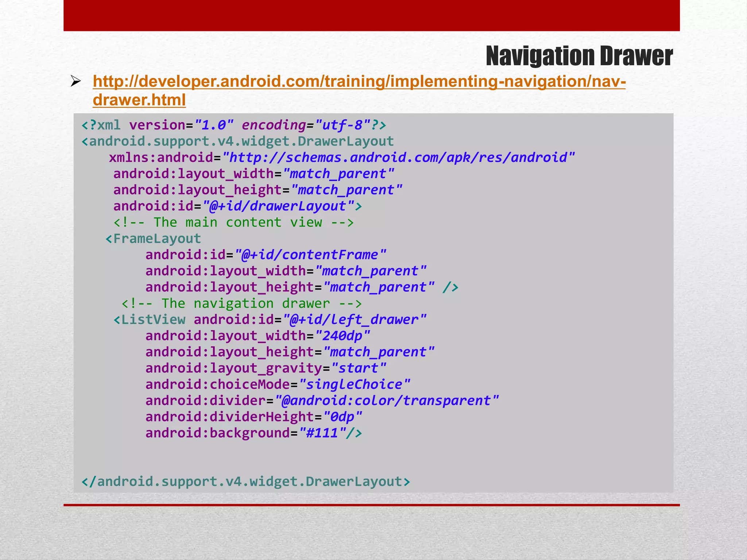This screenshot has width=747, height=560.
Task: Click the <FrameLayout tag text
Action: [153, 238]
